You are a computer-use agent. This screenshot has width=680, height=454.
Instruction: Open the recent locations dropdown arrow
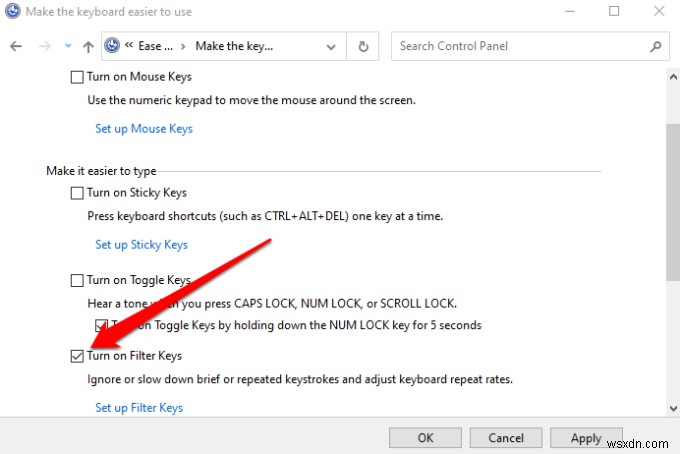68,46
